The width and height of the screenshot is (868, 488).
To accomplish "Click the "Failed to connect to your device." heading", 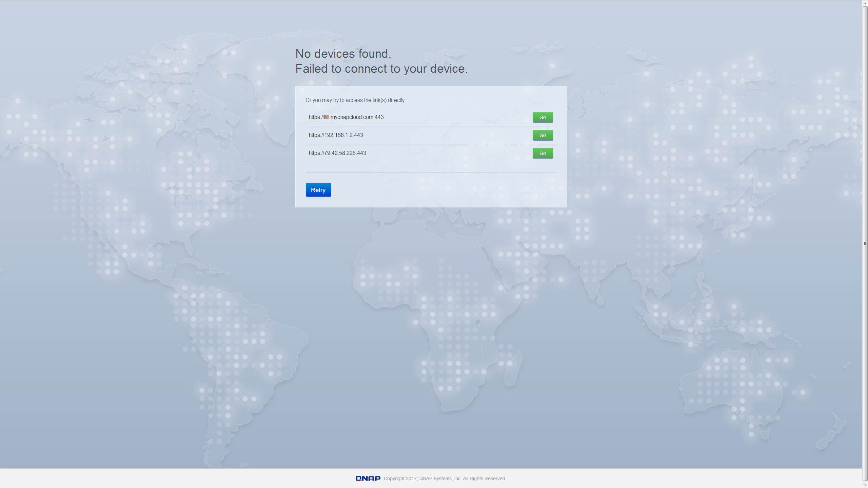I will tap(381, 69).
